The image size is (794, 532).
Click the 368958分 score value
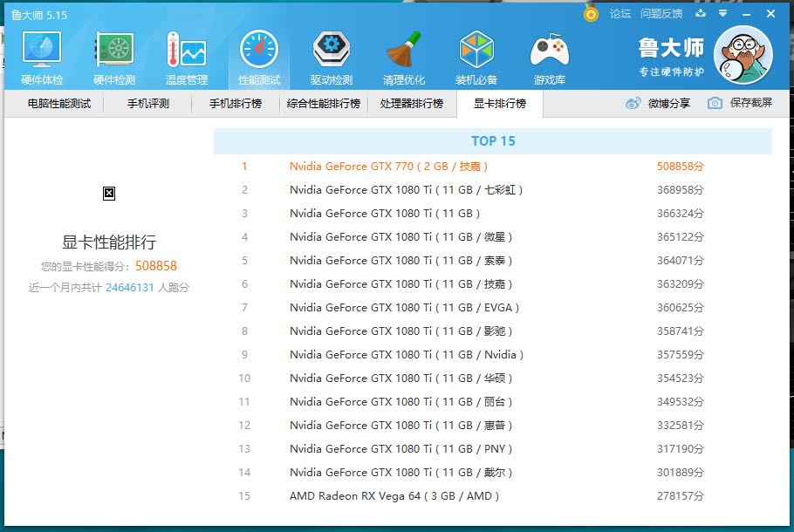(x=680, y=190)
